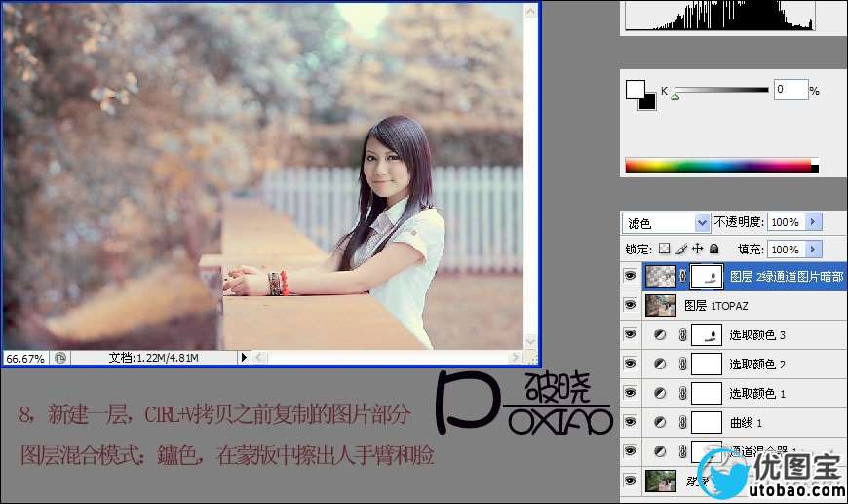Image resolution: width=848 pixels, height=504 pixels.
Task: Click the lock image pixels brush icon
Action: (681, 249)
